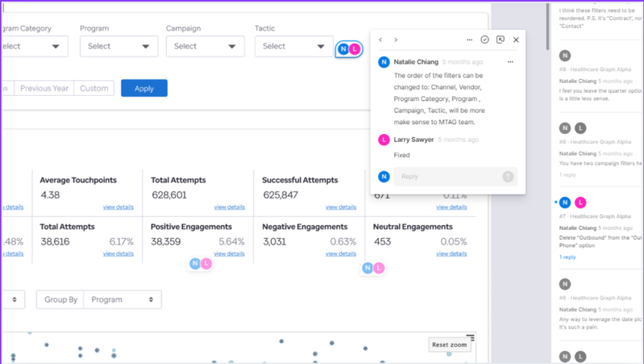Screen dimensions: 644x364
Task: Open the chart hamburger menu icon
Action: click(470, 338)
